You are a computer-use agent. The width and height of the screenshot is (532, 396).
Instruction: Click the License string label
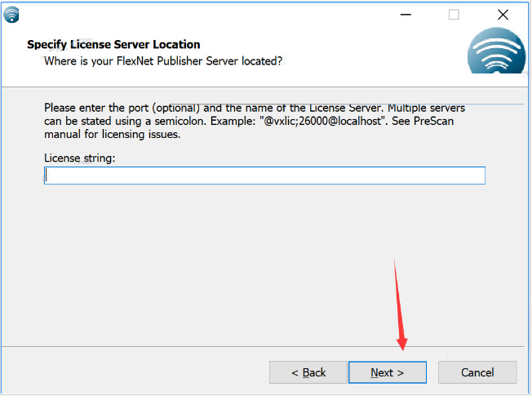click(80, 158)
